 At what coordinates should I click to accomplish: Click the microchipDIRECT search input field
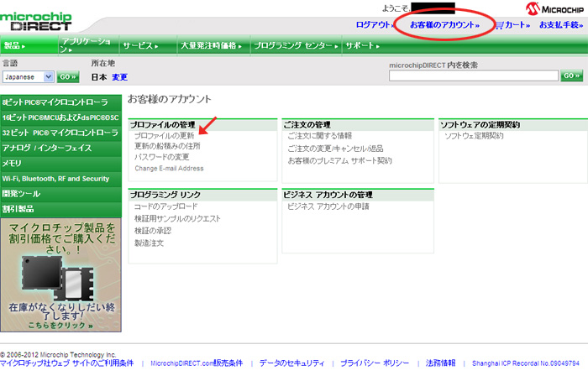pyautogui.click(x=474, y=76)
